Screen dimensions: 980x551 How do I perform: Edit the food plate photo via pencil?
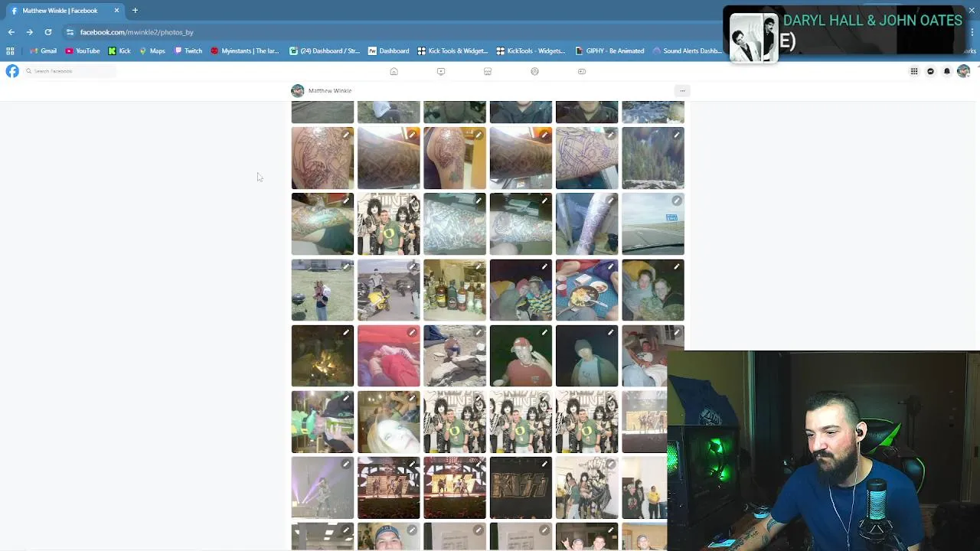(x=610, y=267)
